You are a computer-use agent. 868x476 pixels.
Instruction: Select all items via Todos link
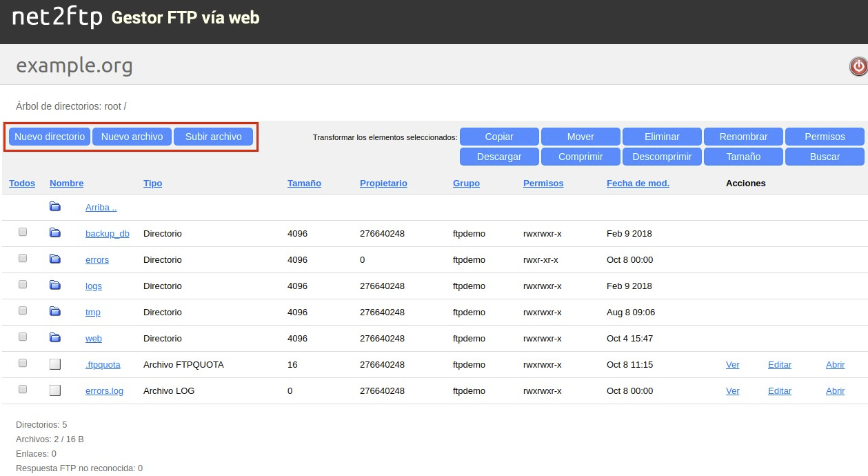22,183
